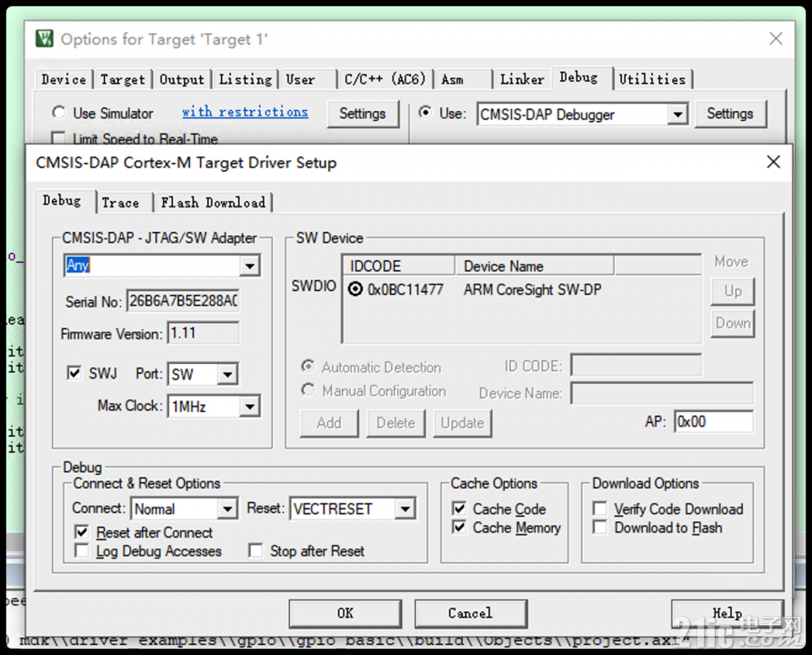Open the Output tab

click(x=182, y=79)
